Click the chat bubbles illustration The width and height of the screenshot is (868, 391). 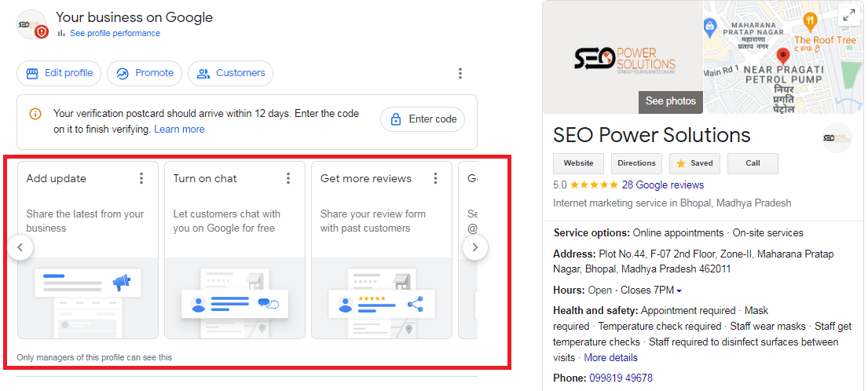(269, 303)
